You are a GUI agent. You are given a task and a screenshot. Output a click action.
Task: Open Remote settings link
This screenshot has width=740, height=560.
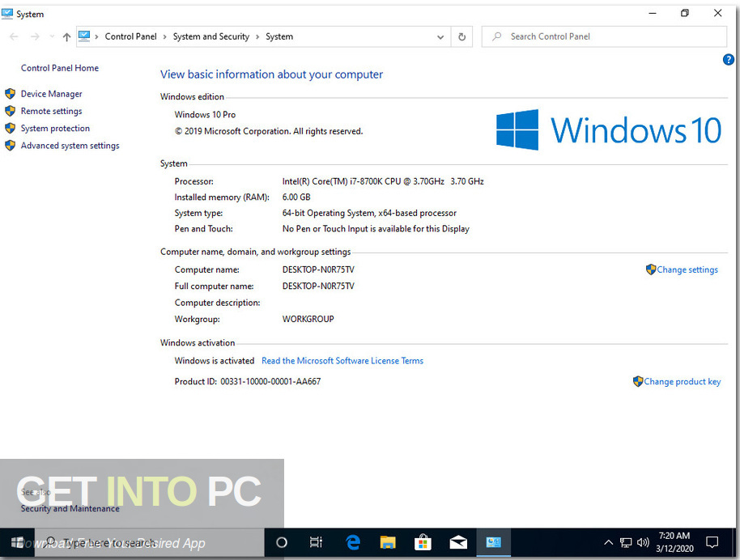point(52,111)
